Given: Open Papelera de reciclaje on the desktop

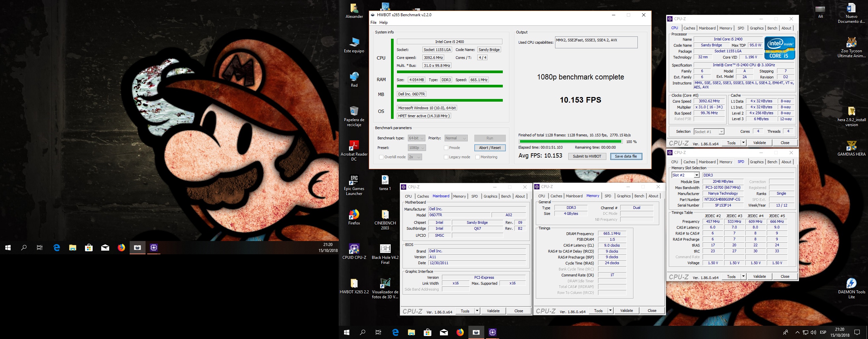Looking at the screenshot, I should coord(354,117).
